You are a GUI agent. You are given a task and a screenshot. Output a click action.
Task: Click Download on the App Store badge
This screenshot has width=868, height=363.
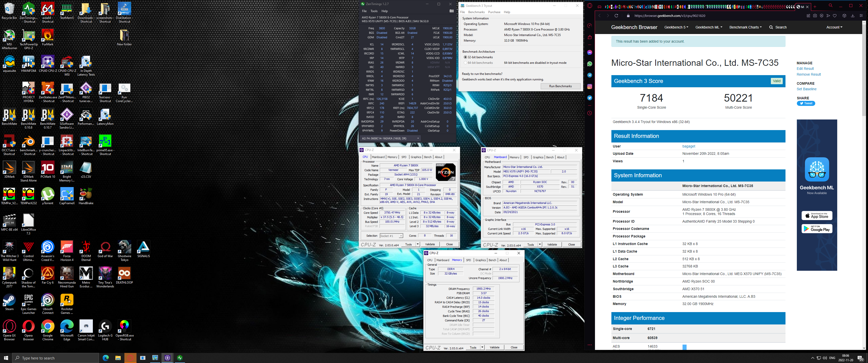[x=817, y=216]
